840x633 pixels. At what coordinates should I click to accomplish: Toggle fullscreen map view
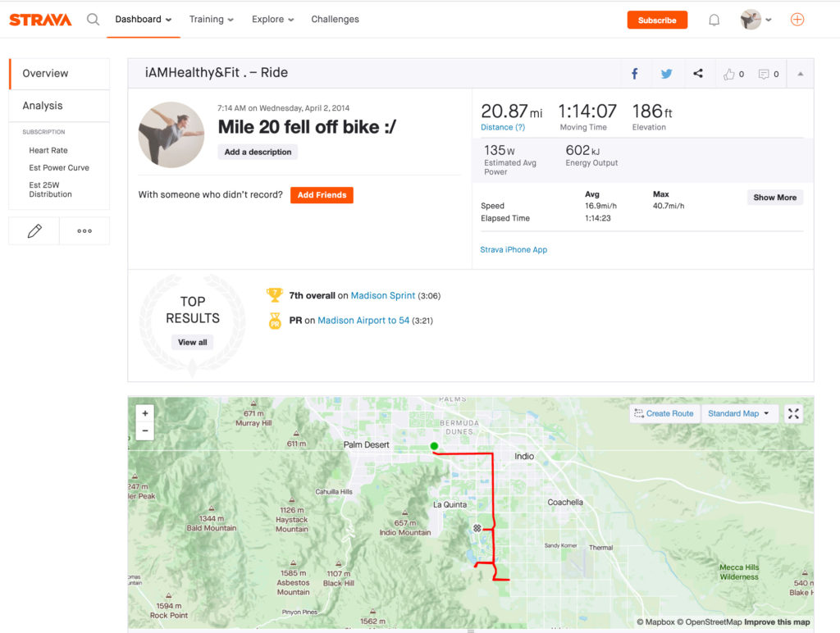793,413
